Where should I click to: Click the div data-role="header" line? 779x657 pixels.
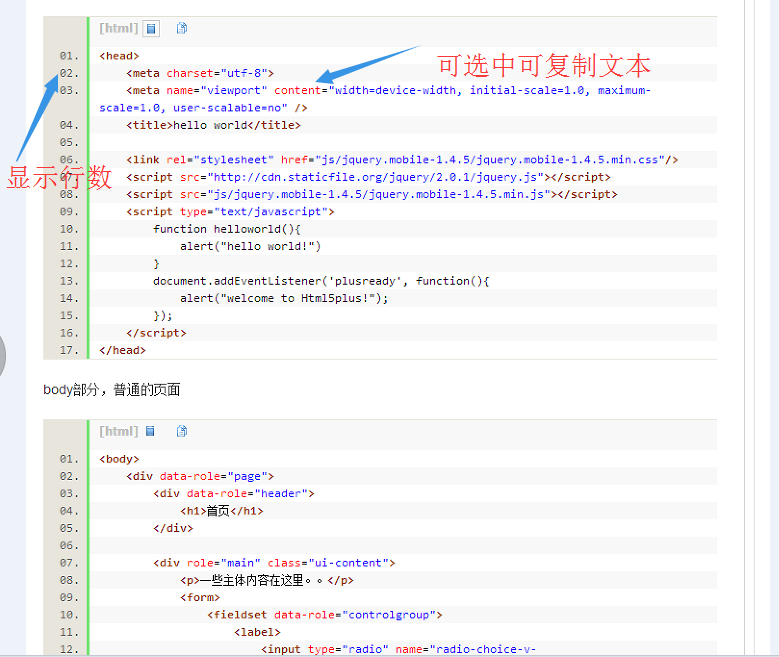234,493
